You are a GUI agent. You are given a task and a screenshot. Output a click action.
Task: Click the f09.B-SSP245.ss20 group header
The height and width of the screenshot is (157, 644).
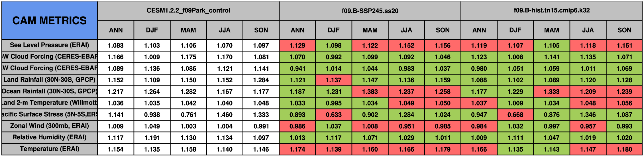click(370, 11)
